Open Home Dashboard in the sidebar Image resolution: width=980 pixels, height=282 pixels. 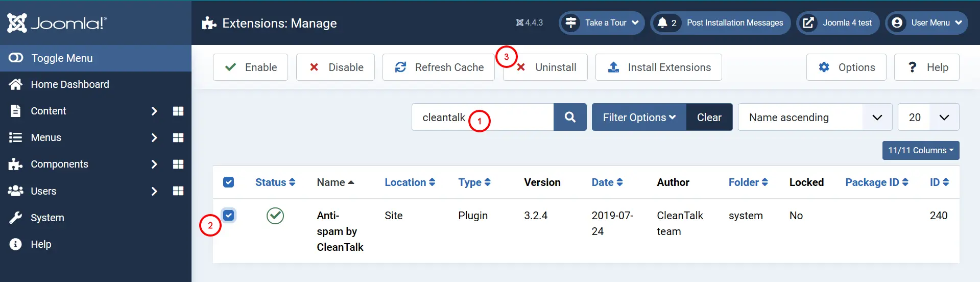[x=70, y=84]
